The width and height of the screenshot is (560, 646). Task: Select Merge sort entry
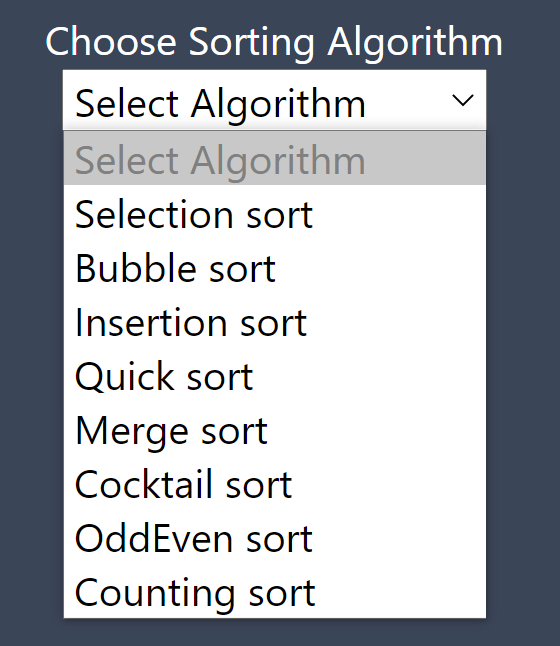[x=275, y=430]
